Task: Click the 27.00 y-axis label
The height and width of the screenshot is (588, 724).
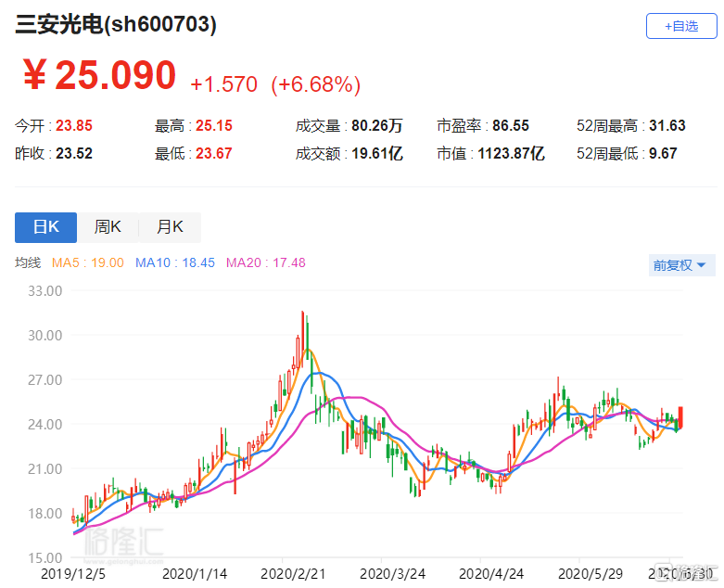Action: 44,379
